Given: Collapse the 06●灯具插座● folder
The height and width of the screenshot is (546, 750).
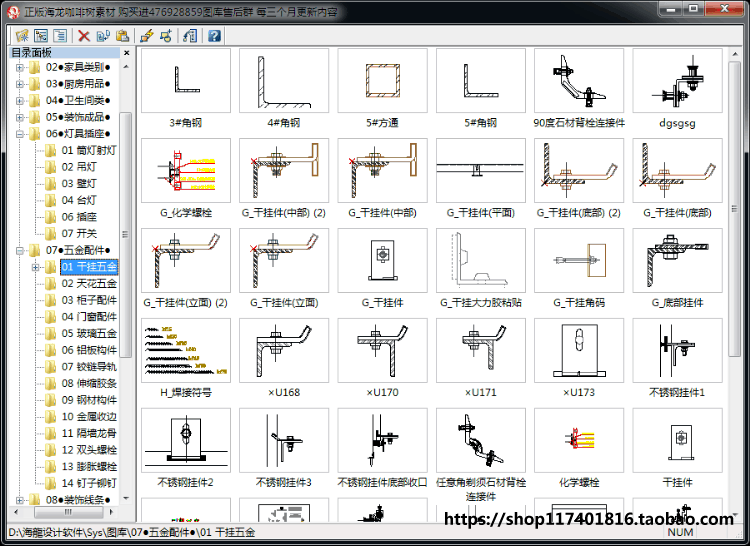Looking at the screenshot, I should tap(20, 134).
